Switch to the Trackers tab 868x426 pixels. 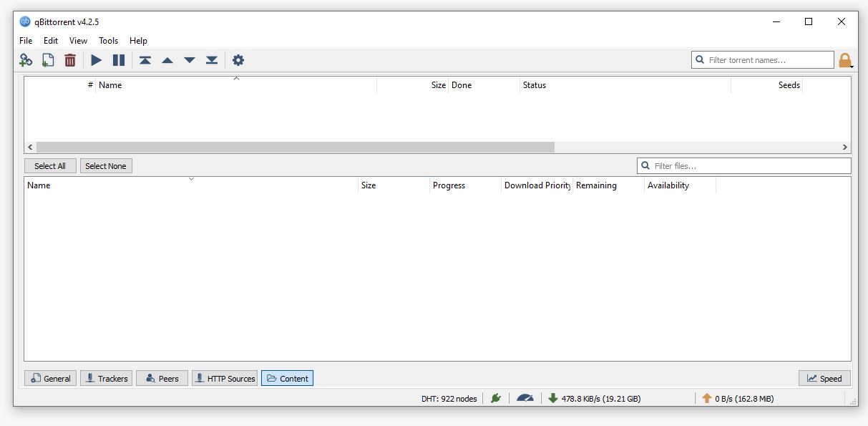pos(107,378)
